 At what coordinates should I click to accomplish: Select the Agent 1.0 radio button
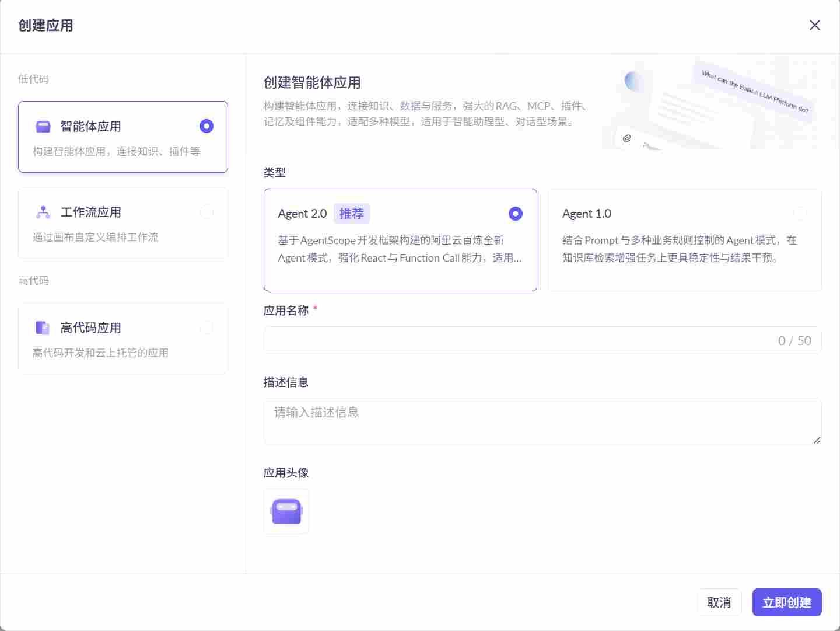click(x=800, y=214)
